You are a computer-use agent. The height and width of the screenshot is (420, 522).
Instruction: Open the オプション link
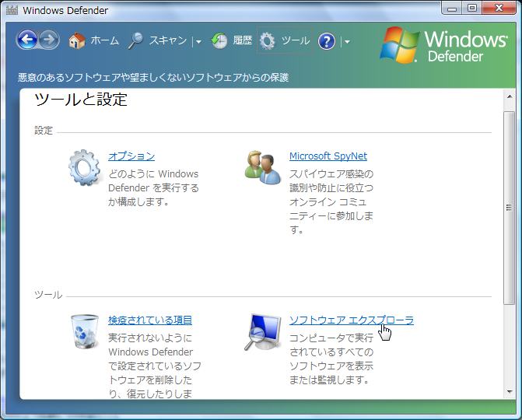click(x=131, y=156)
